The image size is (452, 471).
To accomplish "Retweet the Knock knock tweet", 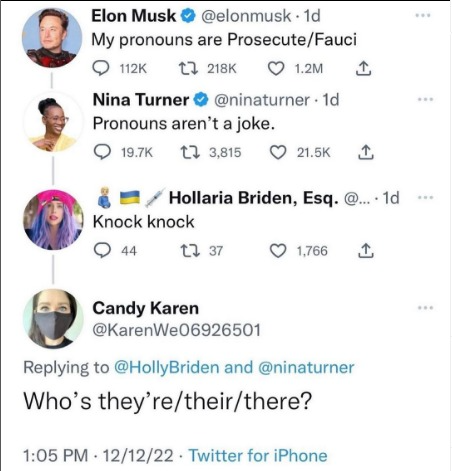I will click(190, 251).
